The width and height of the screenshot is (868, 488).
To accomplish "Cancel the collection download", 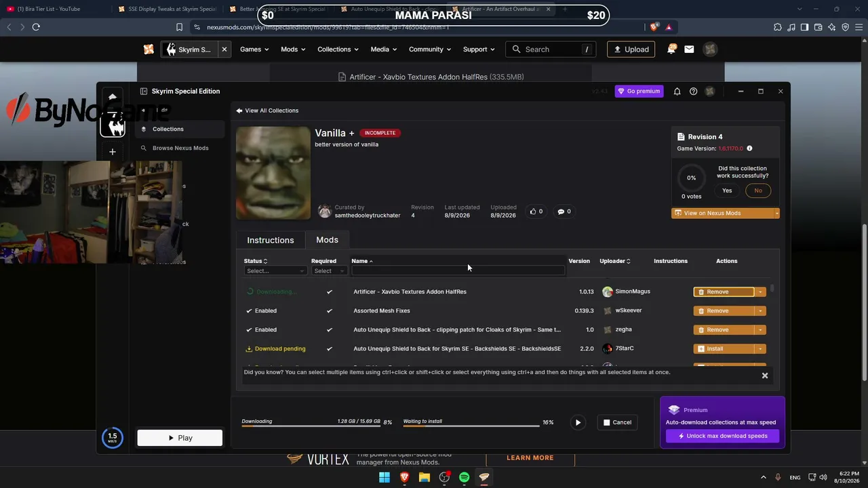I will (x=617, y=422).
